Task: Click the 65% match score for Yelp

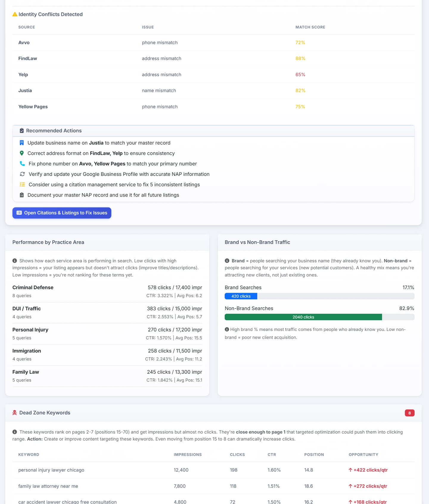Action: [300, 75]
